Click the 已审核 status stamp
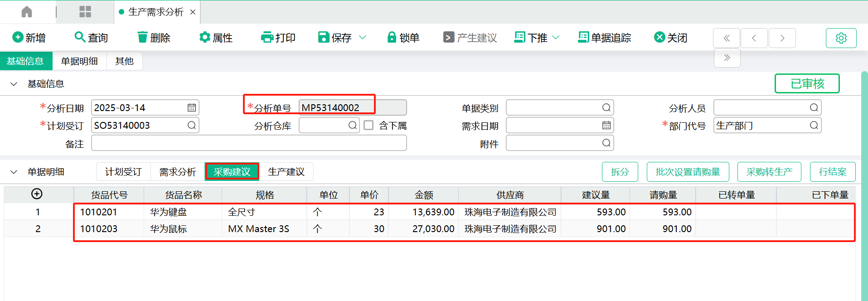868x301 pixels. (x=807, y=83)
